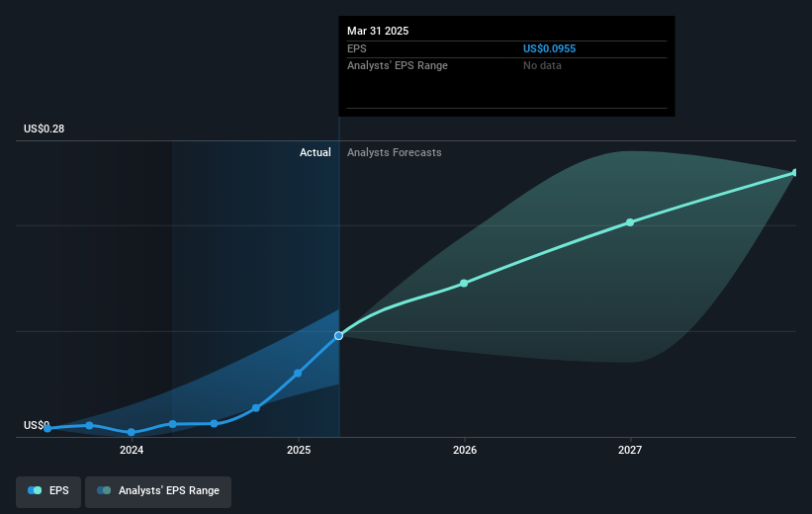The image size is (812, 514).
Task: Toggle the EPS legend series
Action: pyautogui.click(x=48, y=490)
